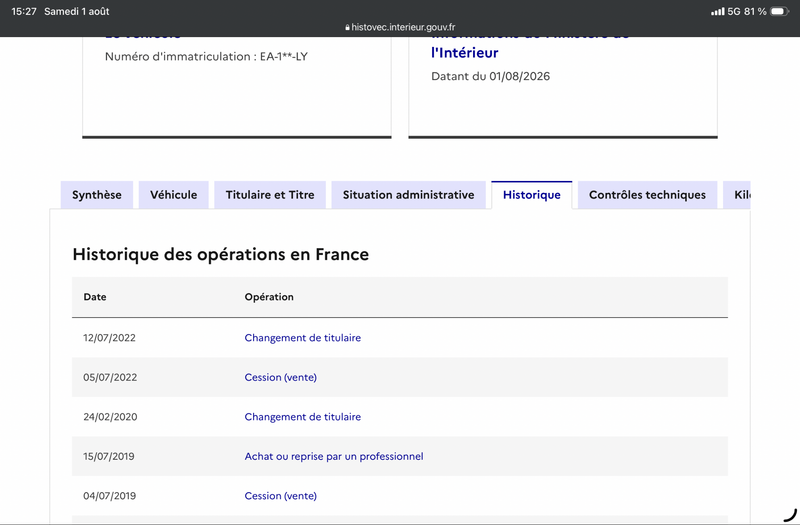
Task: Tap the histovec.interieur.gouv.fr address bar
Action: pyautogui.click(x=400, y=27)
